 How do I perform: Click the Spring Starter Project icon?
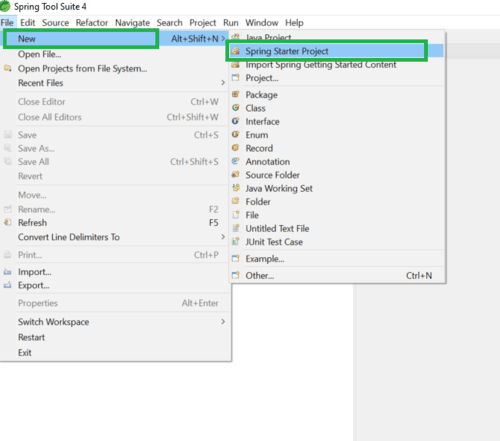click(x=236, y=51)
